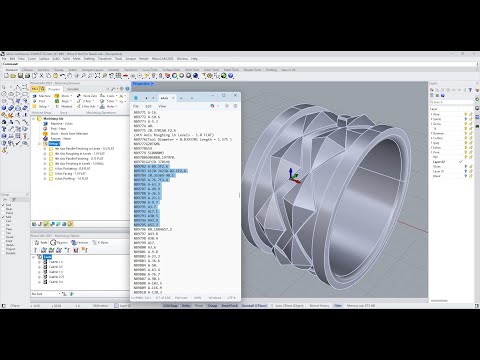Open the Transform menu
This screenshot has width=480, height=360.
tap(105, 59)
